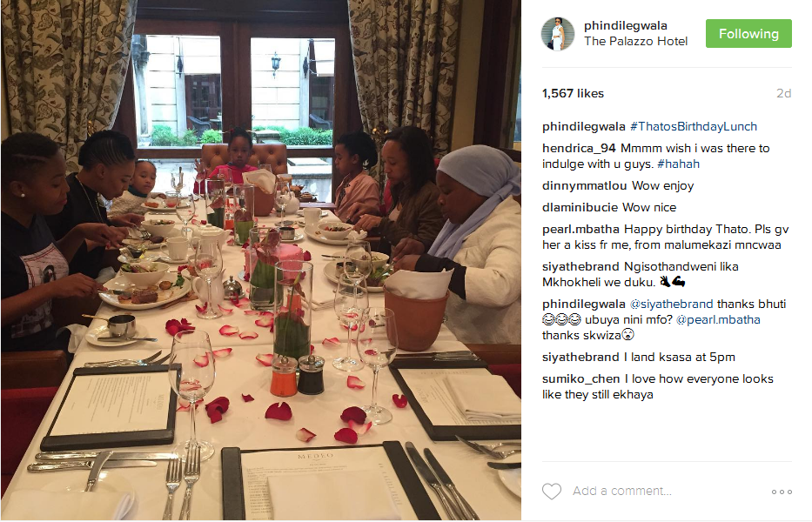This screenshot has width=812, height=522.
Task: Click the #ThatosBirthdayLunch hashtag
Action: [x=694, y=126]
